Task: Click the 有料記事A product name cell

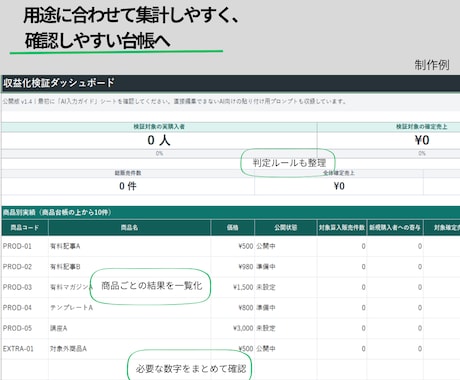Action: [129, 246]
